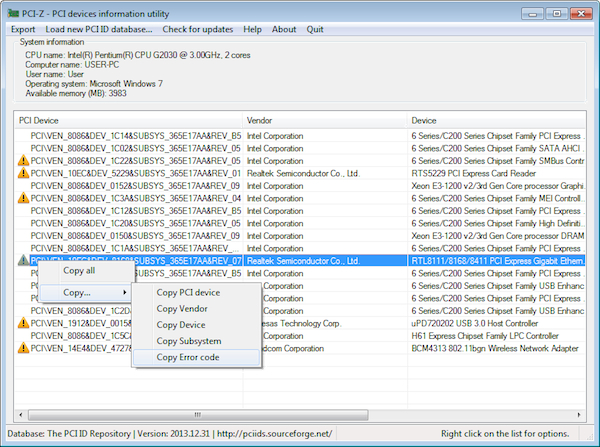600x447 pixels.
Task: Click the horizontal scrollbar thumb
Action: coord(198,415)
